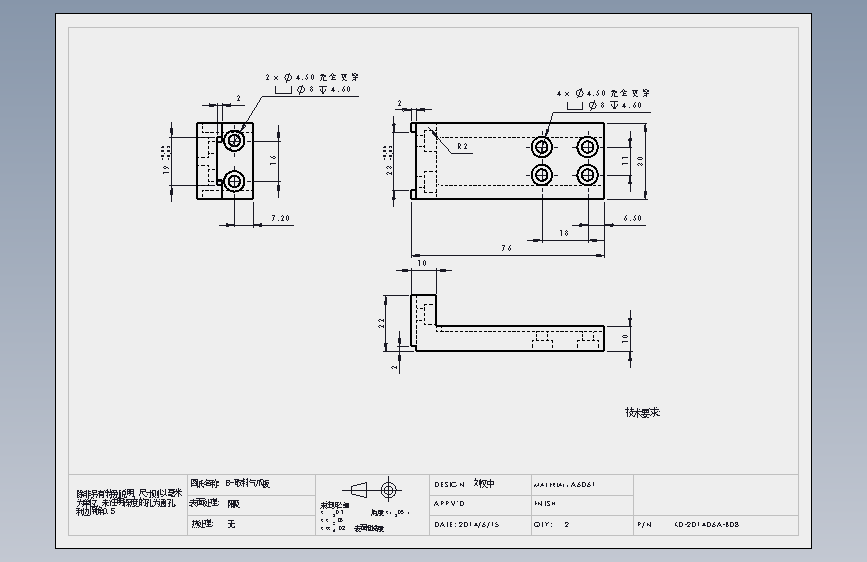
Task: Select the "R2" radius label
Action: coord(463,147)
